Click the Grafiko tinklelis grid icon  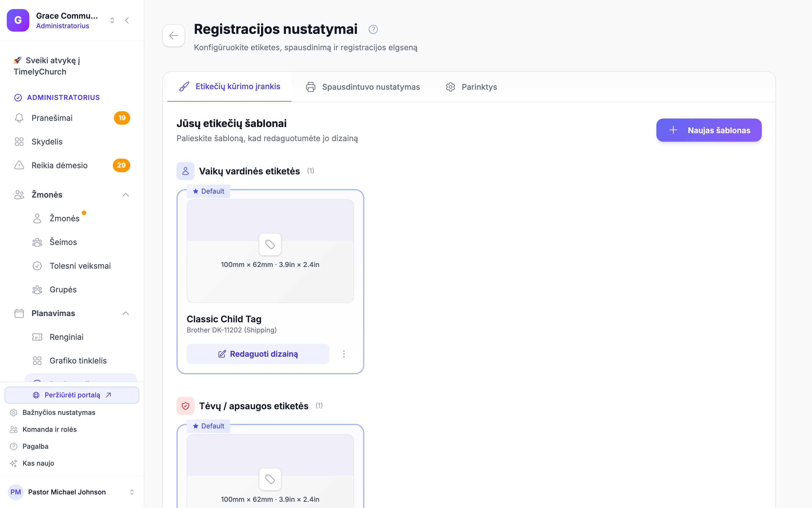click(x=37, y=361)
